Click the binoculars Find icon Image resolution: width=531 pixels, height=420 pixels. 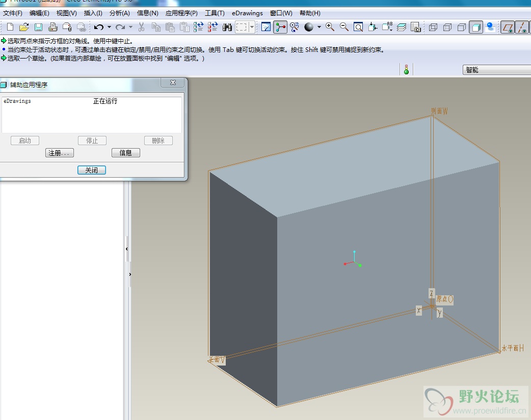227,27
